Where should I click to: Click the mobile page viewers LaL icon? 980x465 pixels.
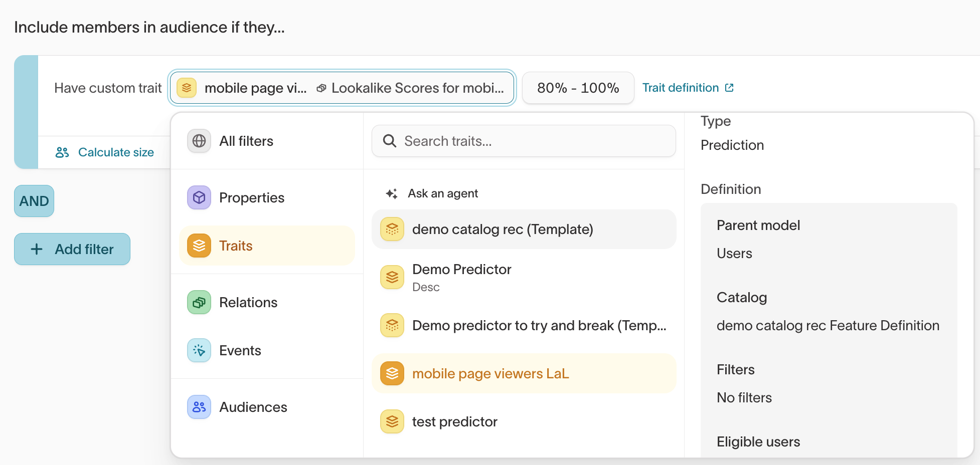click(x=392, y=373)
